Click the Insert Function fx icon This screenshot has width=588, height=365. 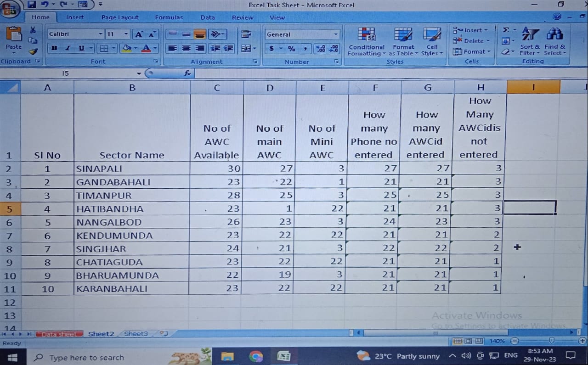click(x=187, y=73)
